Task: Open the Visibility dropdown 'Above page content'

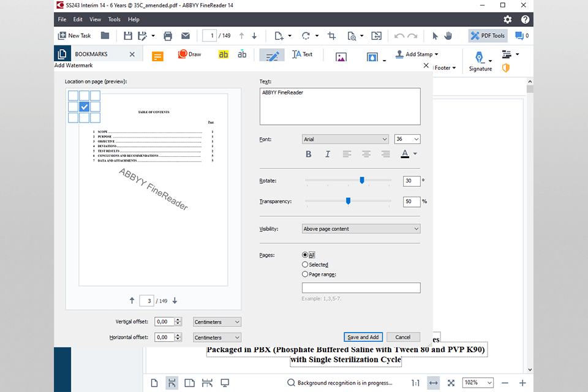Action: coord(361,229)
